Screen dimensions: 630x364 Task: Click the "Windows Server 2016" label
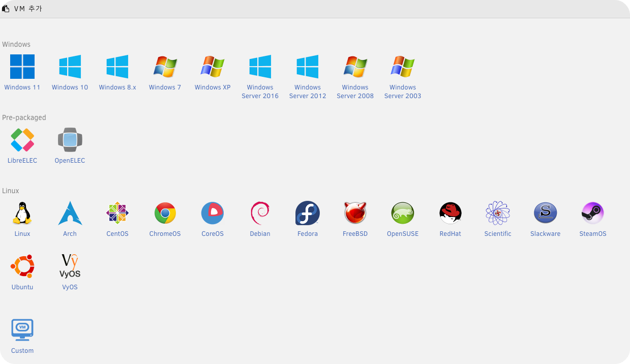pyautogui.click(x=260, y=92)
